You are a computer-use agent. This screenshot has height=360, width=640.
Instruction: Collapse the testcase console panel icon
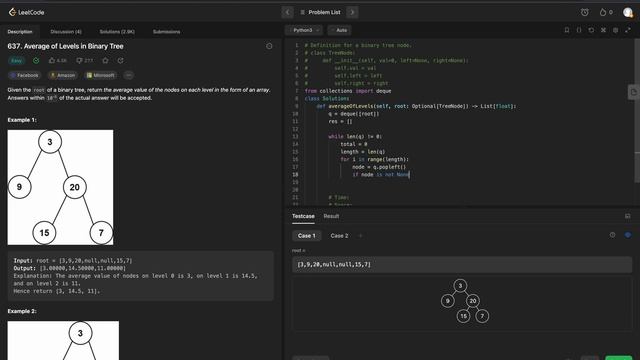pyautogui.click(x=628, y=216)
